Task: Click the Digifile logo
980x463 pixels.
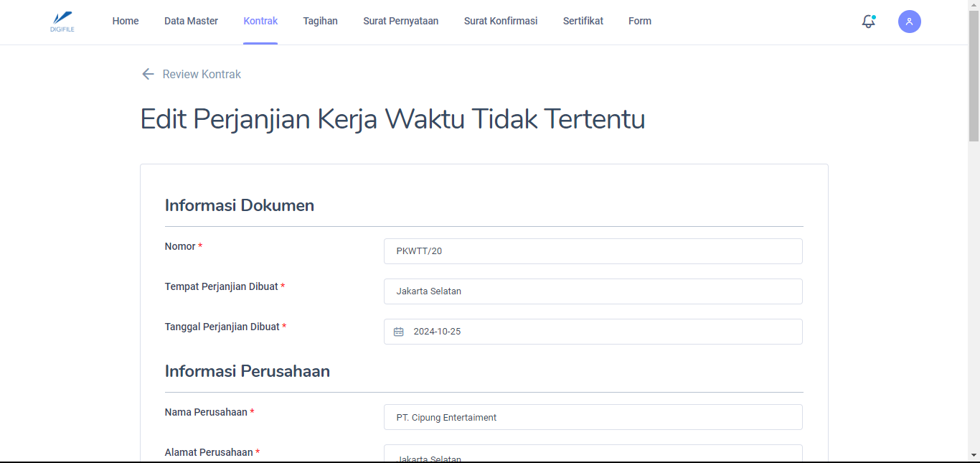Action: point(62,22)
